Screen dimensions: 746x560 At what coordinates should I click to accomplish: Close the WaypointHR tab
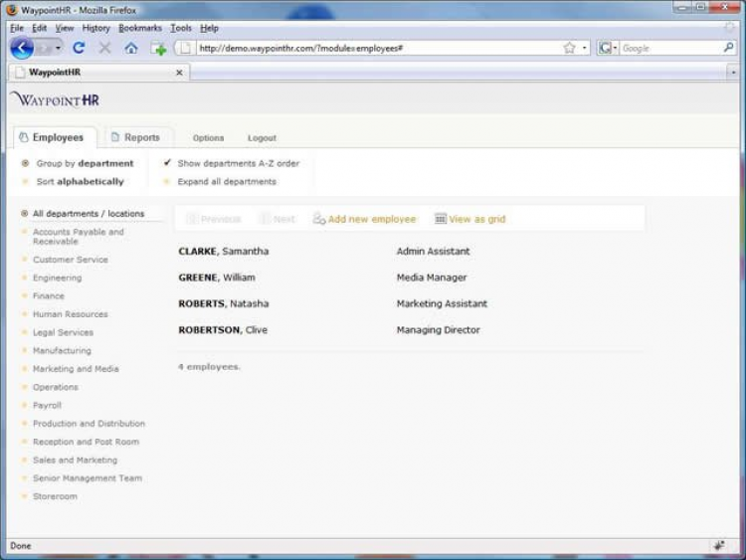coord(179,73)
